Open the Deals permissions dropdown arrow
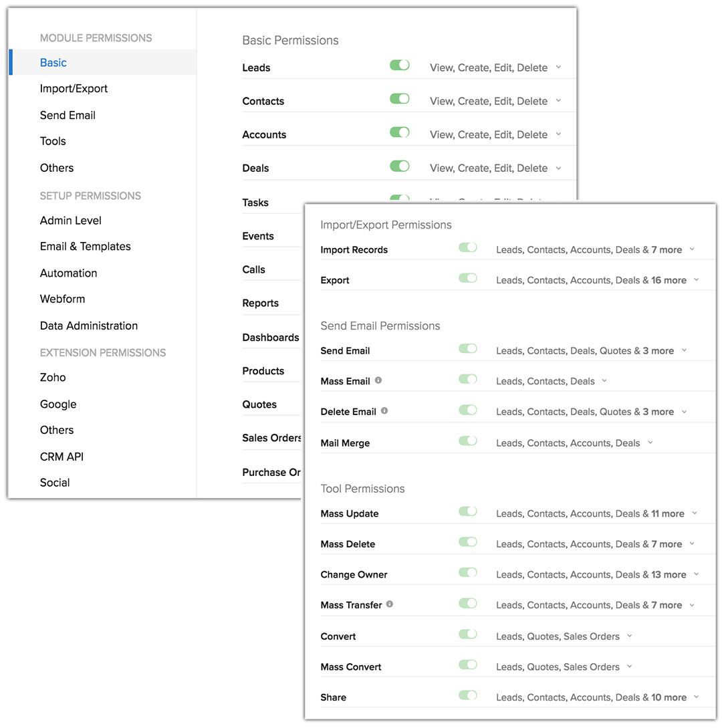 coord(558,168)
